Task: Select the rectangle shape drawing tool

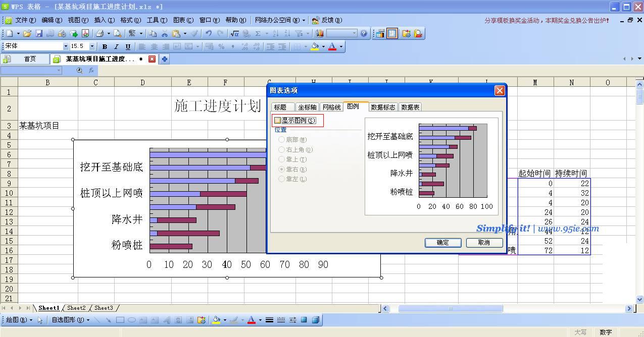Action: pos(120,320)
